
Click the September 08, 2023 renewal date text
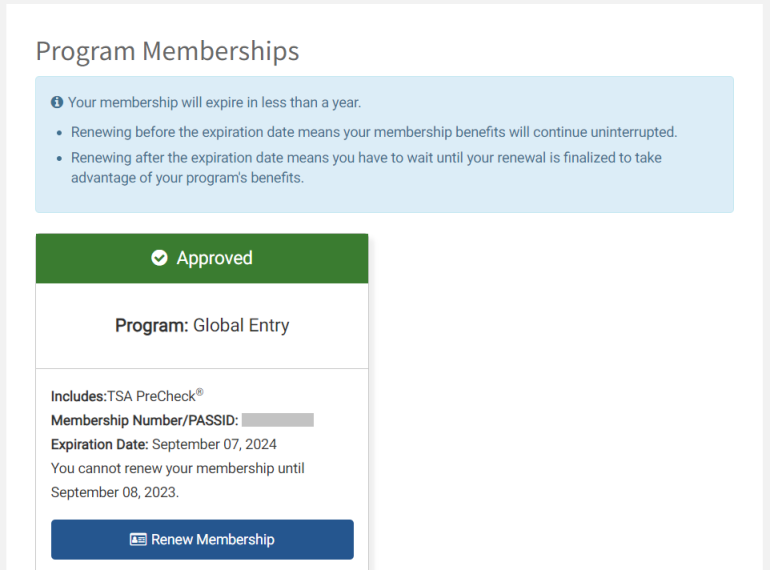pos(114,492)
